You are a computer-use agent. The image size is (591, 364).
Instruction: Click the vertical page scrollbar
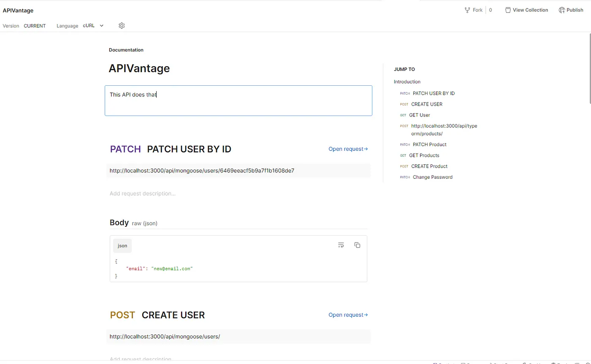tap(589, 68)
